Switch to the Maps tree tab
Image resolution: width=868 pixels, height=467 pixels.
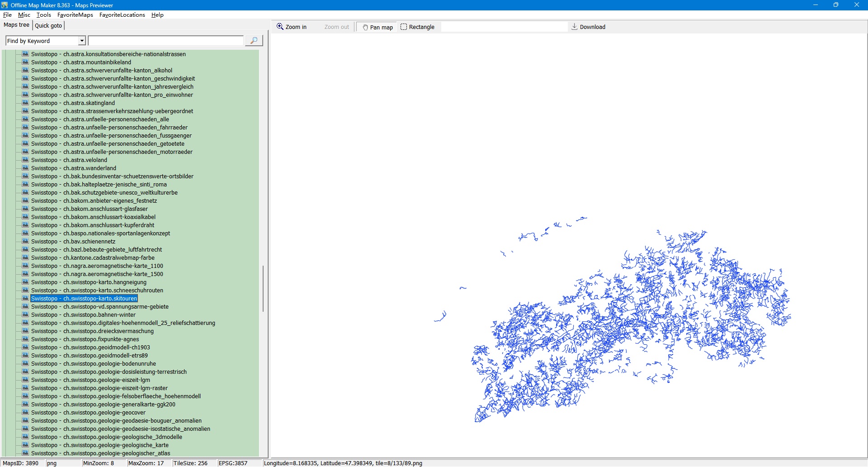click(16, 25)
